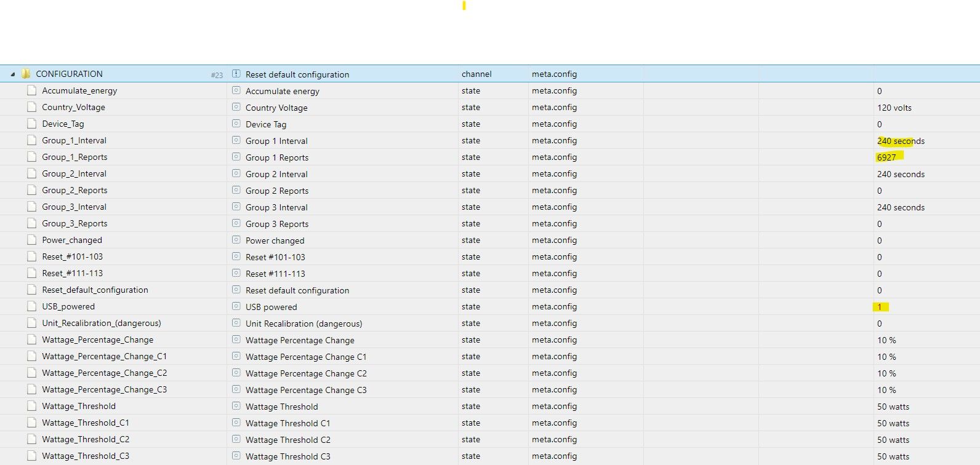The image size is (980, 465).
Task: Click the state icon beside USB powered name
Action: 236,306
